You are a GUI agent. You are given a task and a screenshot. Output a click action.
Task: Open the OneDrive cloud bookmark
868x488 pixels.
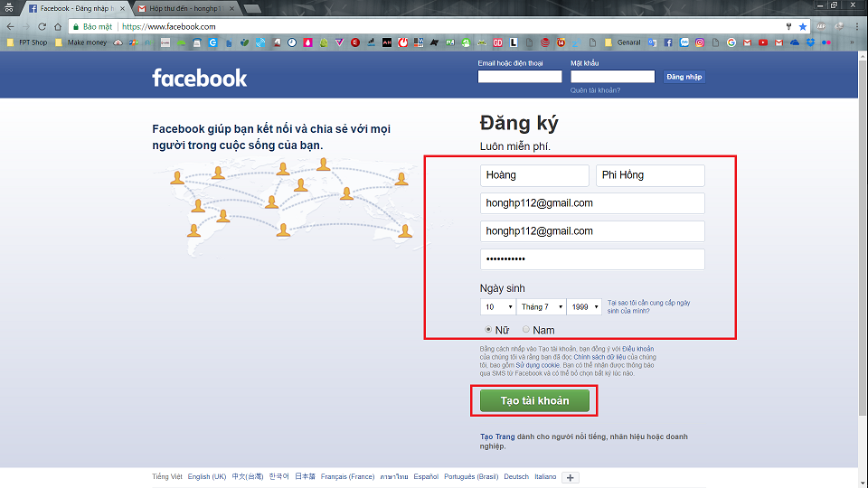[795, 42]
